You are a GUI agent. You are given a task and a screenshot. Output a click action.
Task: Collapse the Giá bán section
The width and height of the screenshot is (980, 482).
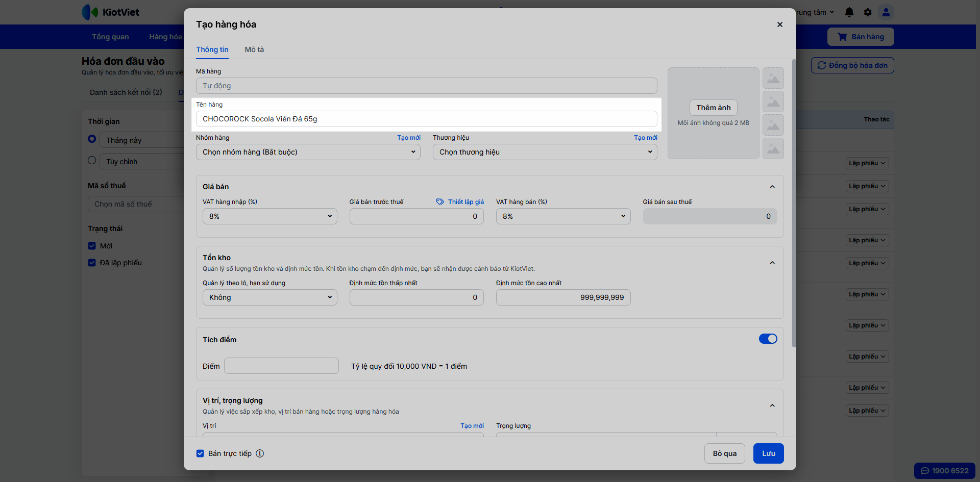pyautogui.click(x=772, y=187)
